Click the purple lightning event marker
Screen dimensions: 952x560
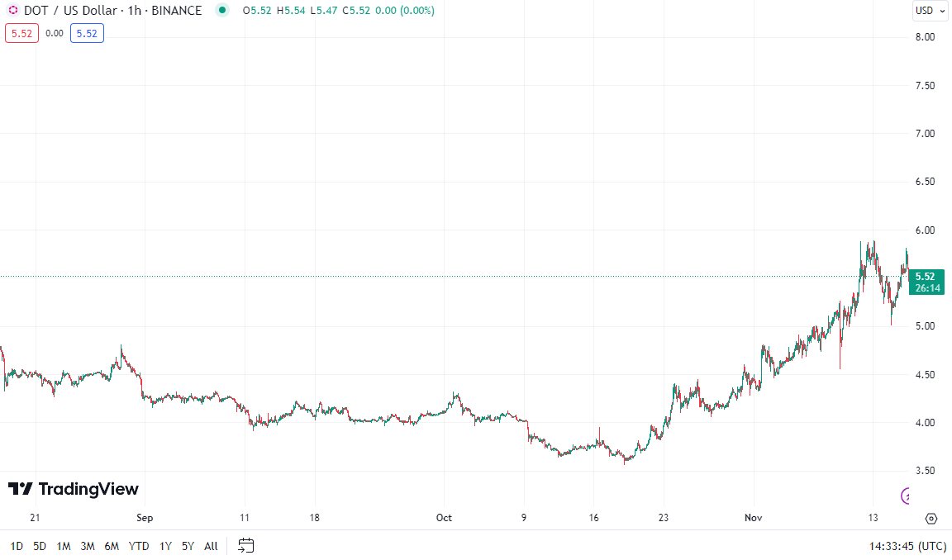(907, 496)
